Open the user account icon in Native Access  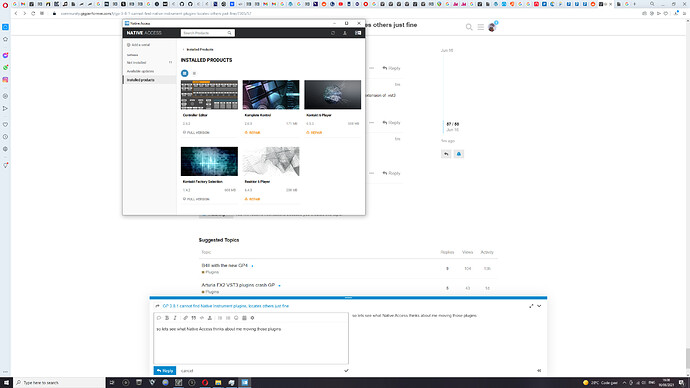pos(345,33)
